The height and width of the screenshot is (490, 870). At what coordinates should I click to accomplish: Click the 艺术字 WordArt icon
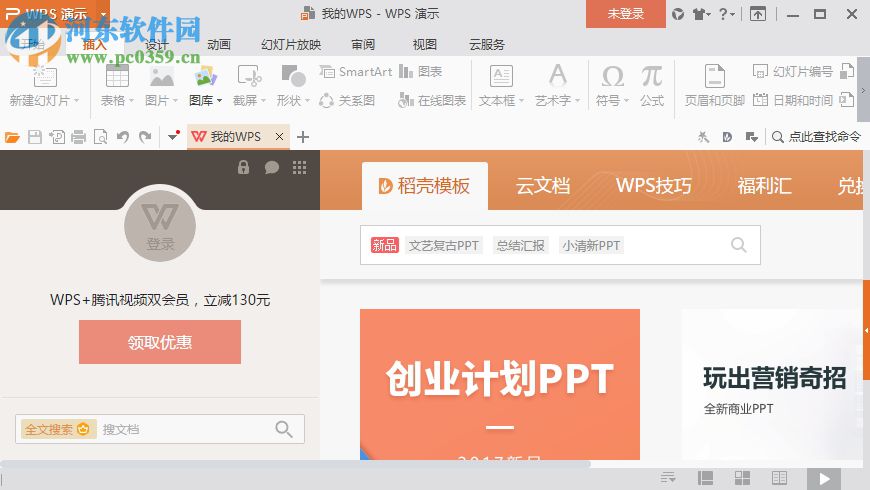(x=558, y=75)
